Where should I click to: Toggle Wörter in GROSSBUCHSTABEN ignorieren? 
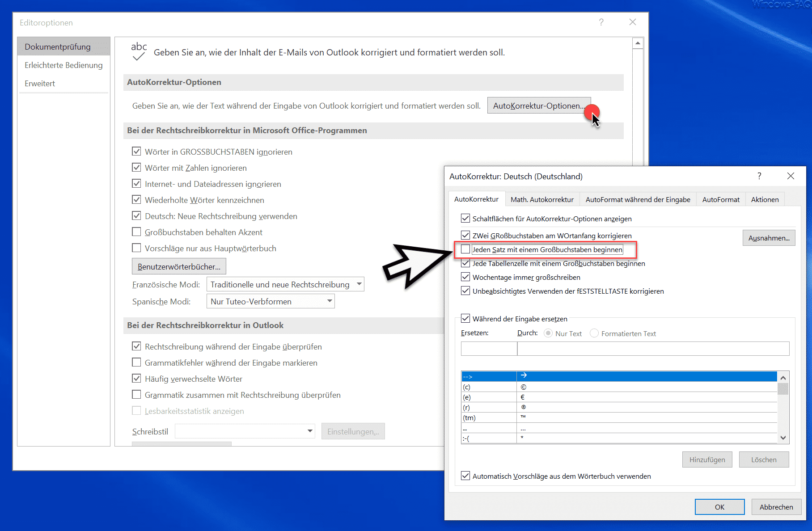click(x=136, y=152)
